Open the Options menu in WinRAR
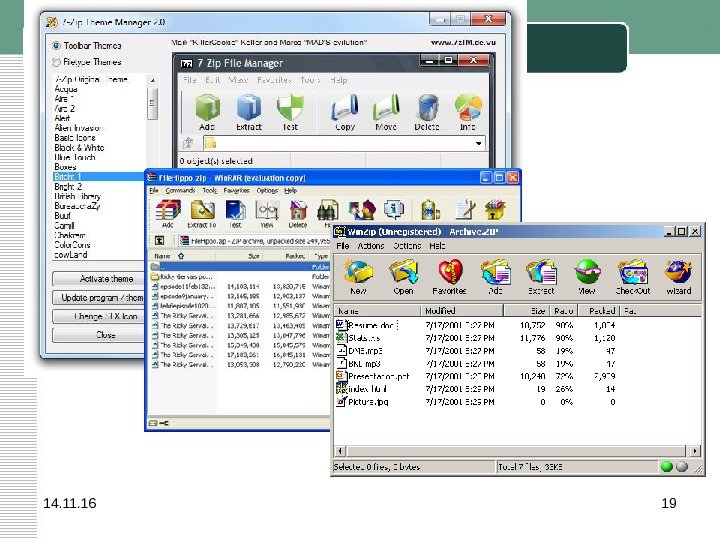This screenshot has width=720, height=540. pyautogui.click(x=267, y=191)
